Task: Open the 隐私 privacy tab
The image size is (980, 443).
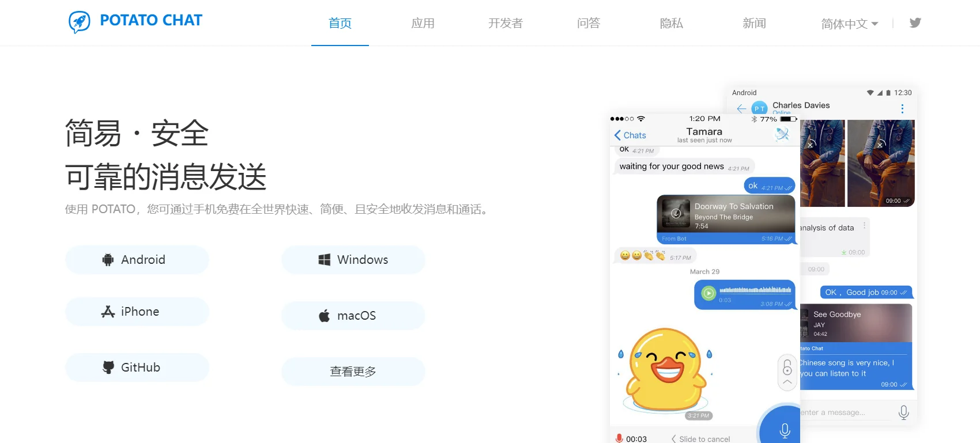Action: (672, 23)
